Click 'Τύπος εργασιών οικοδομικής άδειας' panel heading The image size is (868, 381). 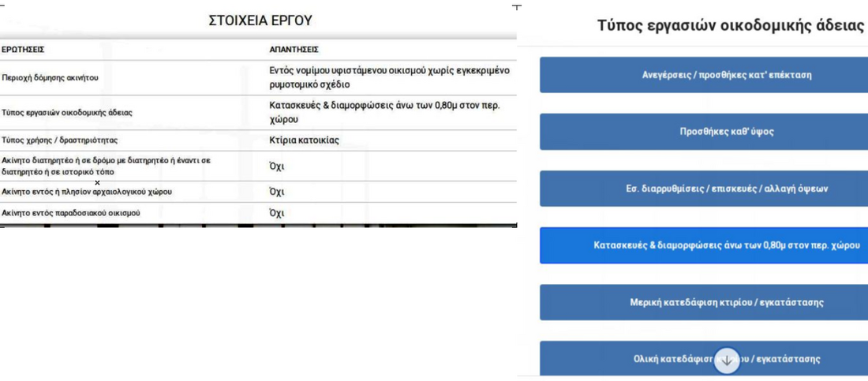[730, 24]
